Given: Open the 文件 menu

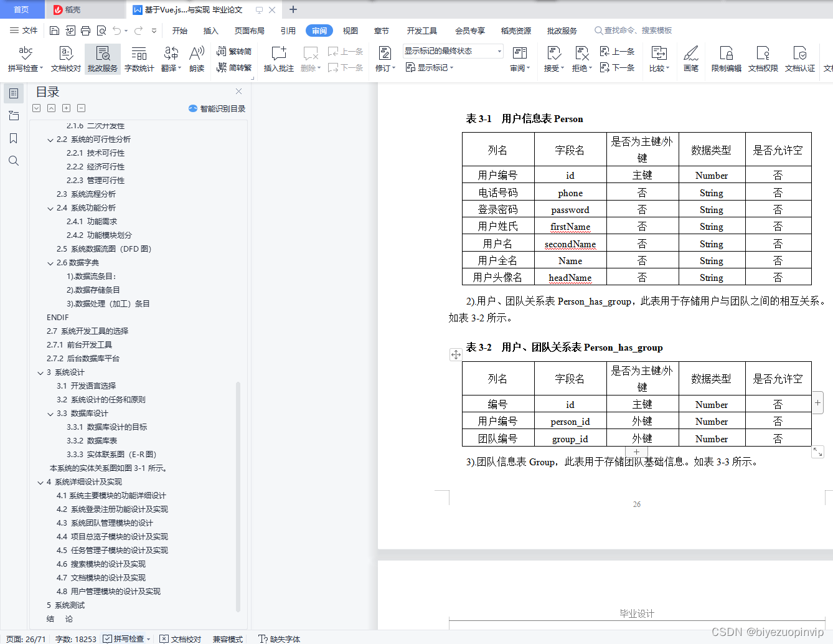Looking at the screenshot, I should [24, 31].
